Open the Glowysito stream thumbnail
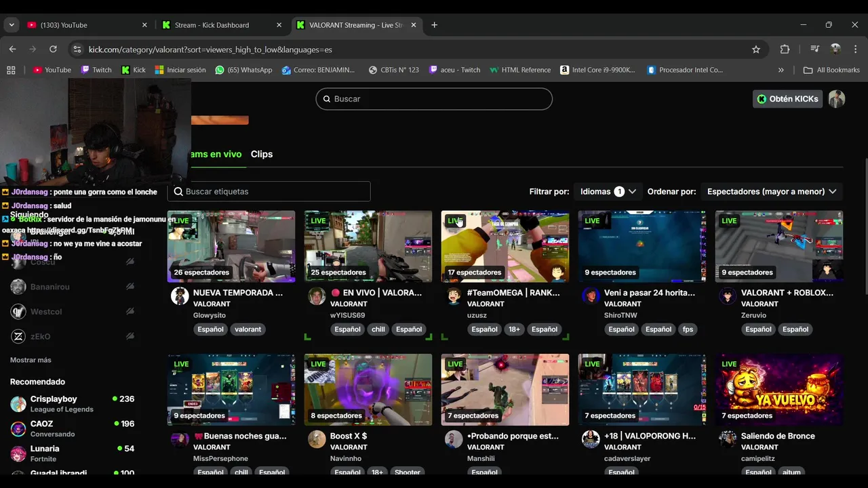Viewport: 868px width, 488px height. point(231,246)
